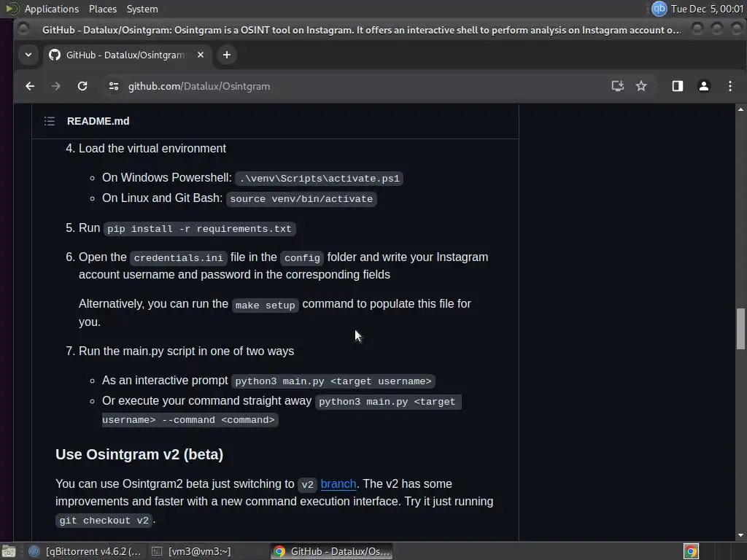Click the Use Osintgram v2 (beta) heading
This screenshot has width=747, height=560.
click(x=139, y=454)
